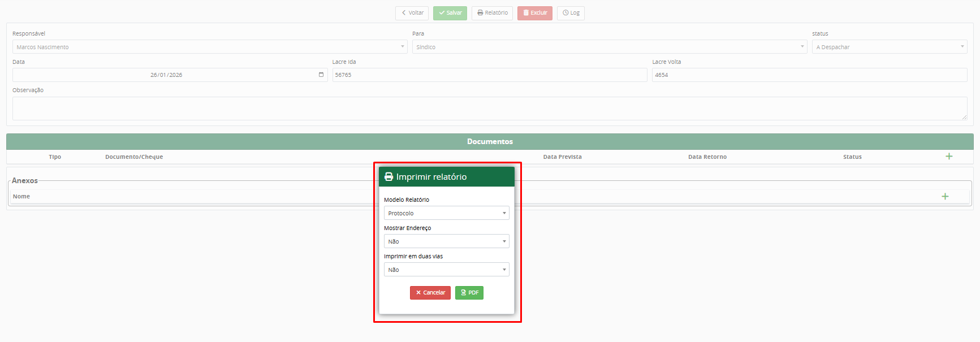
Task: Open the Imprimir em duas vias dropdown
Action: click(446, 270)
